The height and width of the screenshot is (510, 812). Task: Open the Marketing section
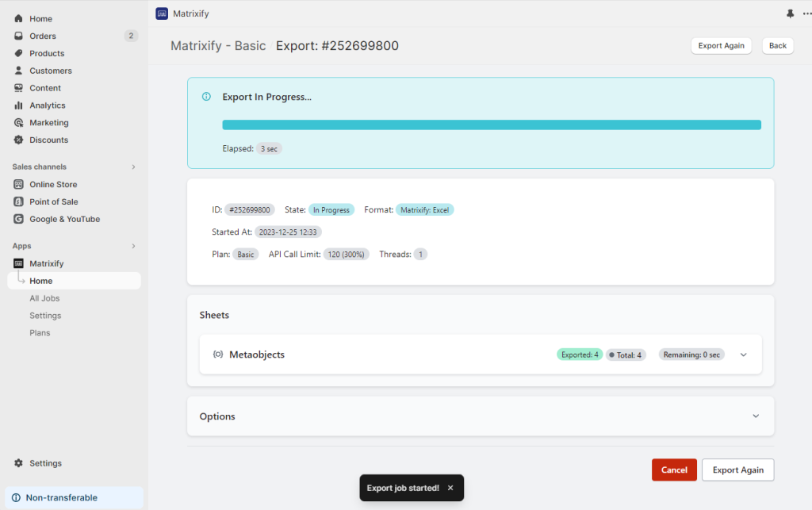(x=17, y=122)
